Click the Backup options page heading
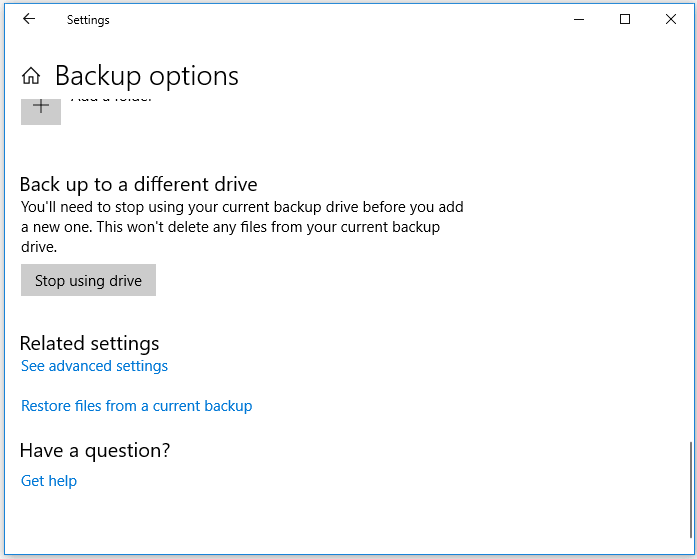Screen dimensions: 697x559 point(146,76)
